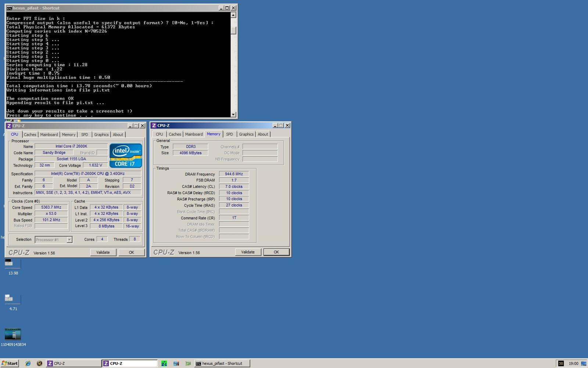The width and height of the screenshot is (588, 368).
Task: Click the Level 3 cache value 8 MBytes
Action: (x=106, y=226)
